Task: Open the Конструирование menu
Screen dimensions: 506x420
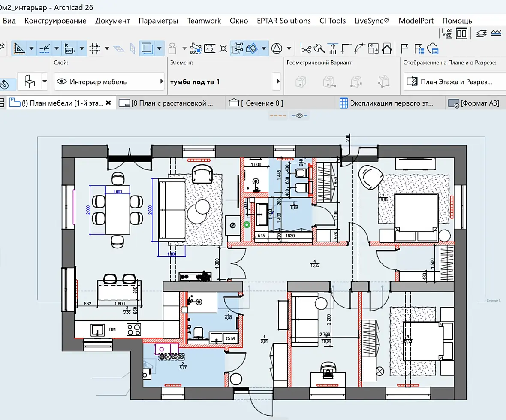Action: pos(55,21)
